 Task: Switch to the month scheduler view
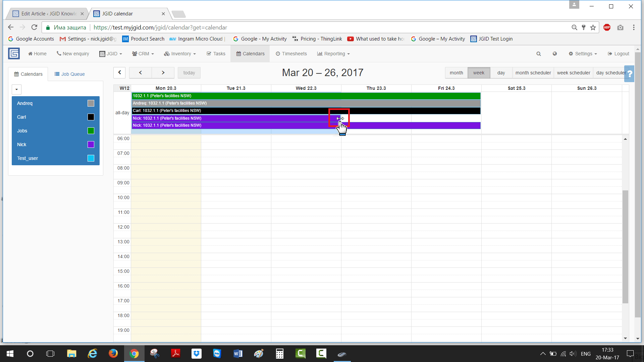(x=533, y=73)
